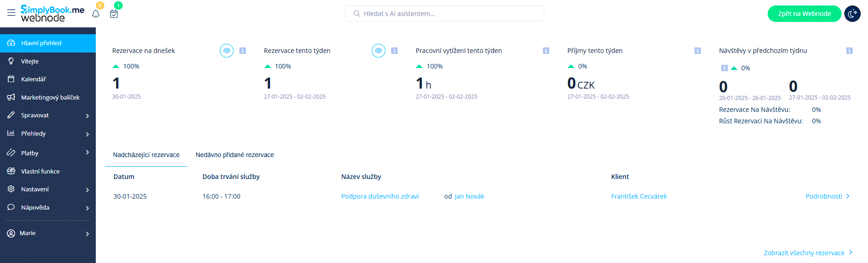Open Vlastní funkce in sidebar
The width and height of the screenshot is (868, 263).
(x=40, y=171)
